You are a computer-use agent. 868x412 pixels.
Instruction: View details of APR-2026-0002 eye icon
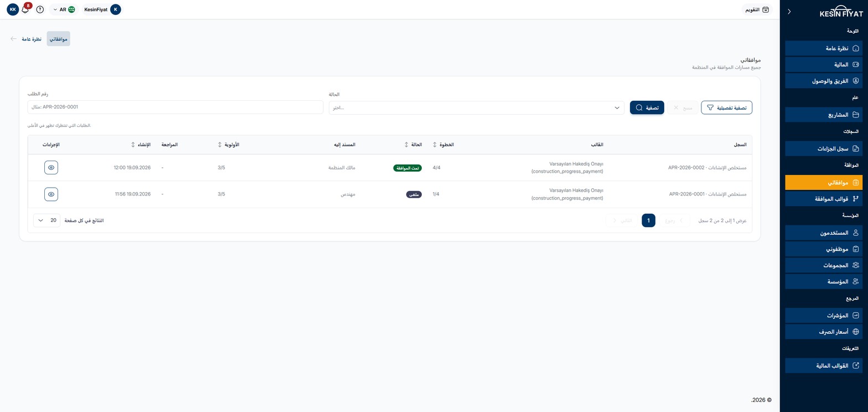(x=51, y=167)
